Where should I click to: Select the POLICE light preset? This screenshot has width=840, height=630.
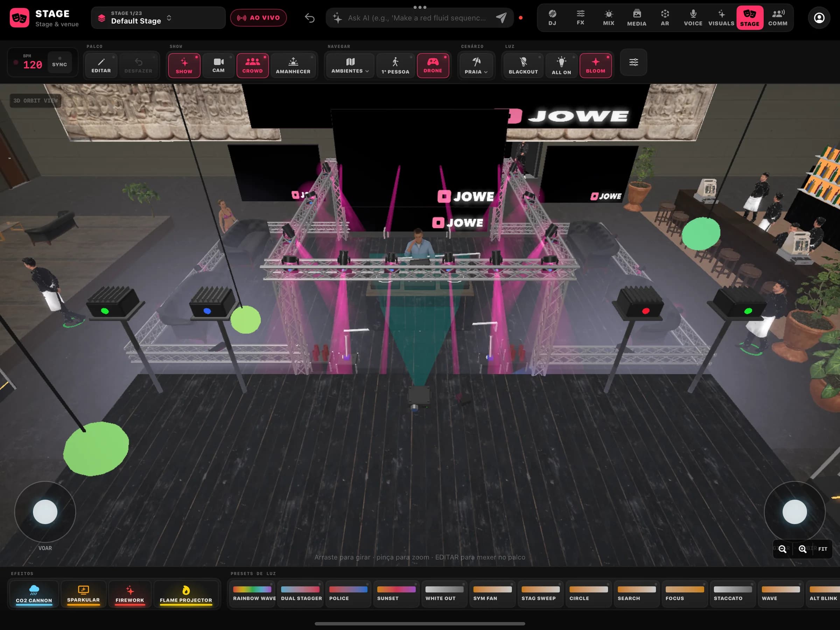348,594
